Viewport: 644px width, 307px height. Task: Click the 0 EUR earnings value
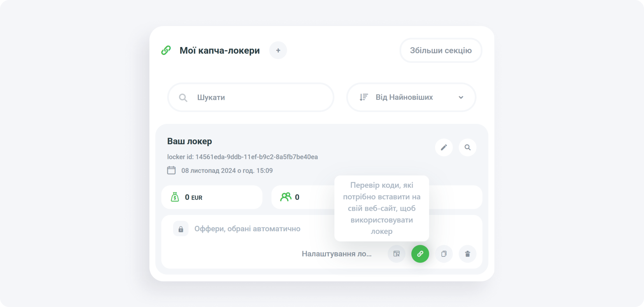(193, 197)
